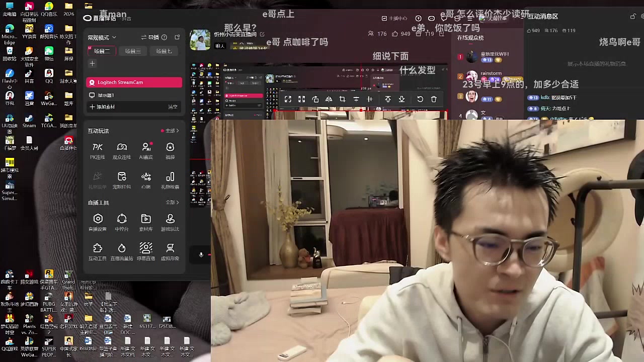This screenshot has width=644, height=362.
Task: Open the 中控台 control console
Action: (x=122, y=222)
